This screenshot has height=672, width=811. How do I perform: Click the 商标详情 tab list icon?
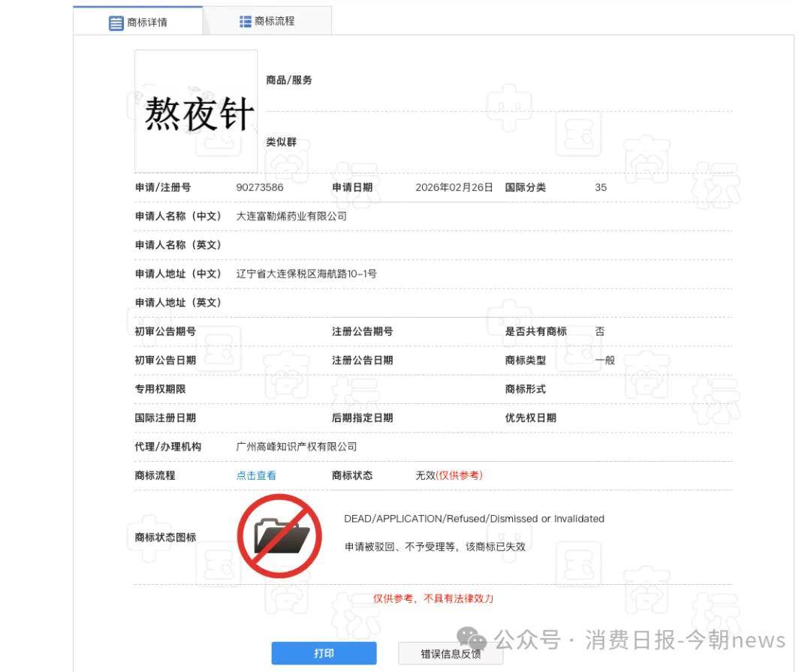[x=116, y=23]
